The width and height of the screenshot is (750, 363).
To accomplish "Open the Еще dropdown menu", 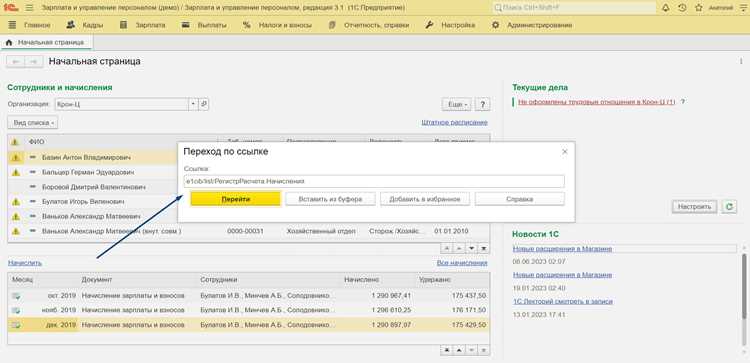I will click(x=457, y=104).
